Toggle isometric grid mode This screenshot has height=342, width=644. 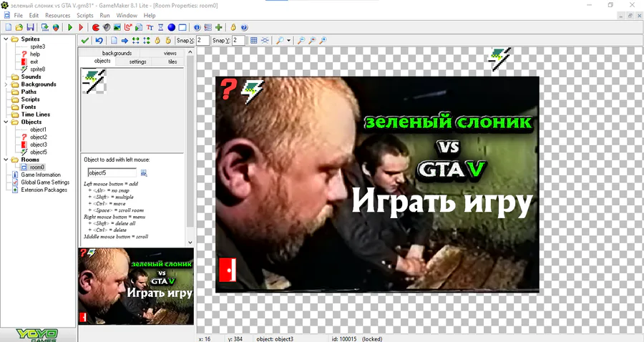pyautogui.click(x=265, y=40)
